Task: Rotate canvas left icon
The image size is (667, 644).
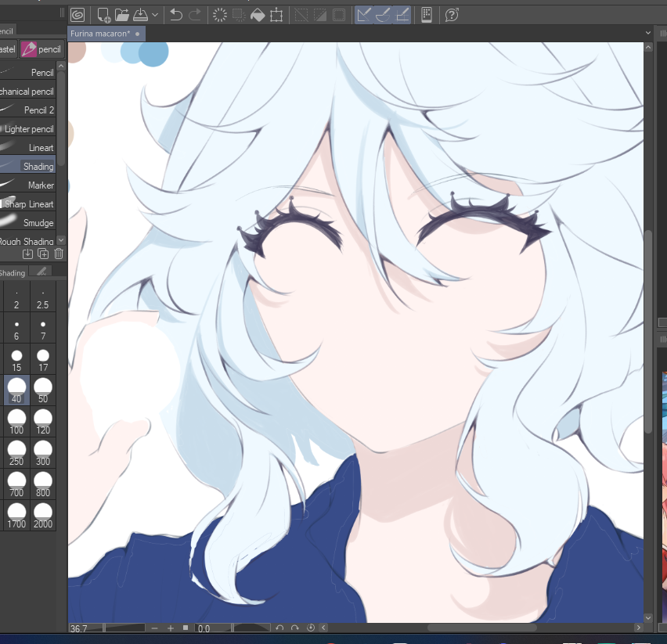Action: (x=279, y=628)
